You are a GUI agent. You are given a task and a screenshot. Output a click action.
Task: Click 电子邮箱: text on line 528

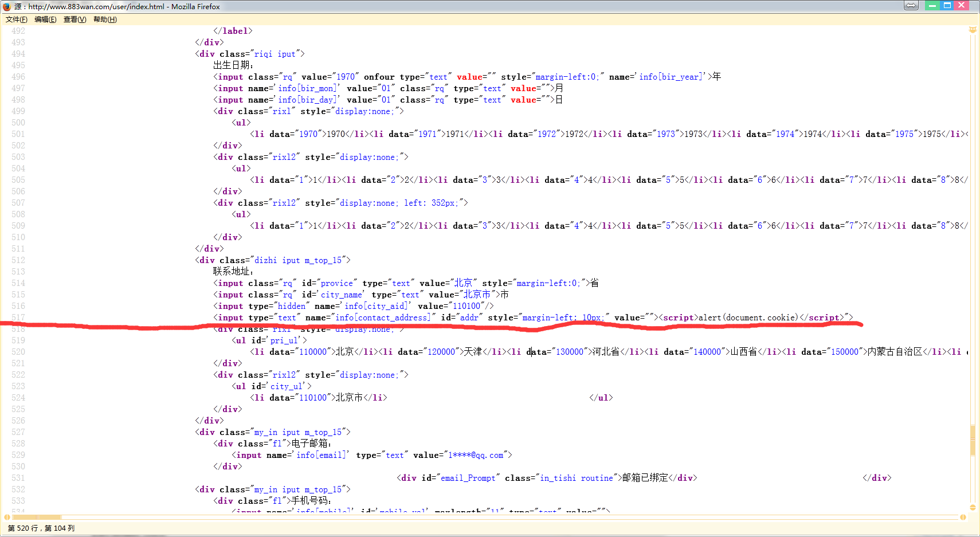coord(311,444)
